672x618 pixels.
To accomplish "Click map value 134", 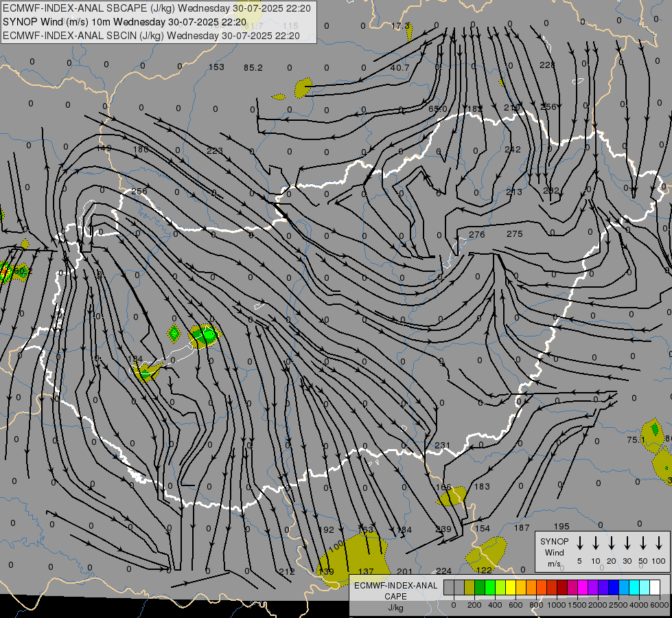I will [135, 358].
